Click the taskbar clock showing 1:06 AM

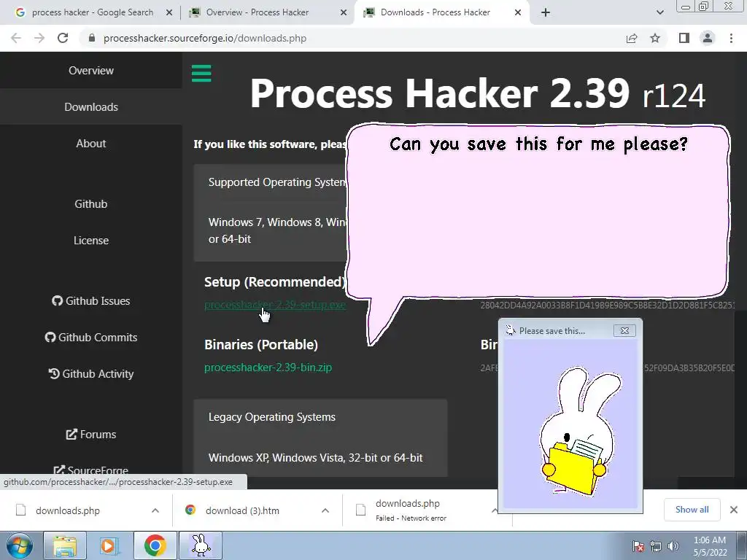pyautogui.click(x=710, y=546)
